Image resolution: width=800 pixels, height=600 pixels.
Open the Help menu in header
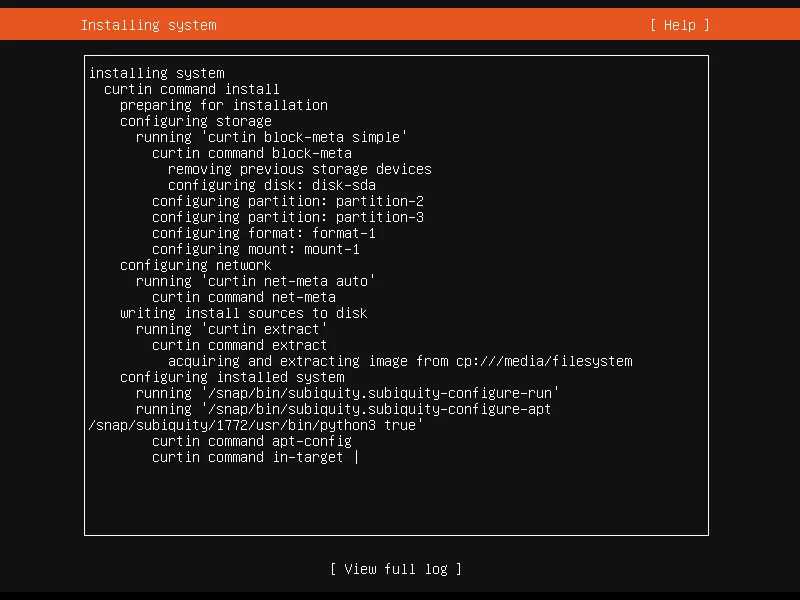tap(679, 25)
